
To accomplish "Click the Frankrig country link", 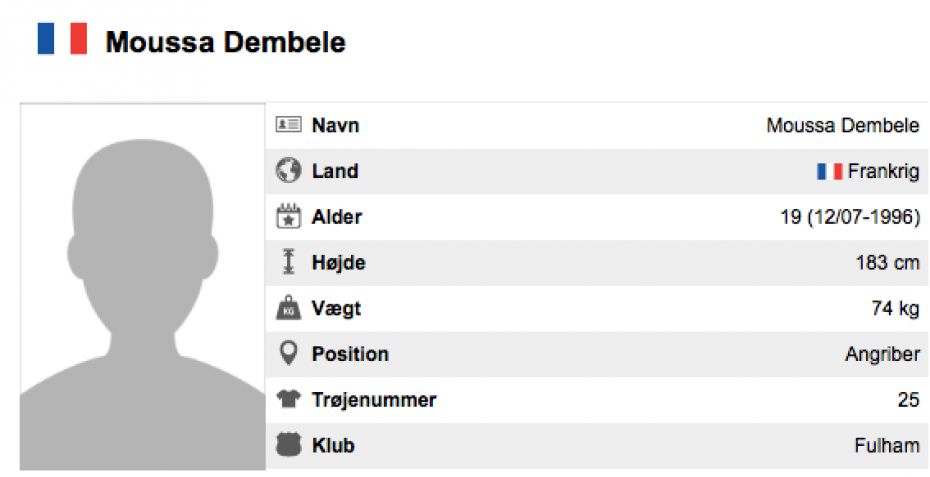I will click(x=883, y=172).
